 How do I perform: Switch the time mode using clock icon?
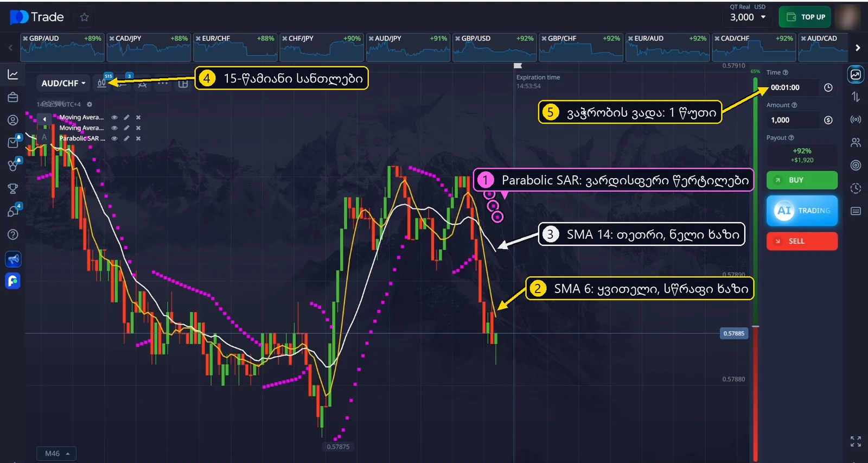pyautogui.click(x=828, y=87)
